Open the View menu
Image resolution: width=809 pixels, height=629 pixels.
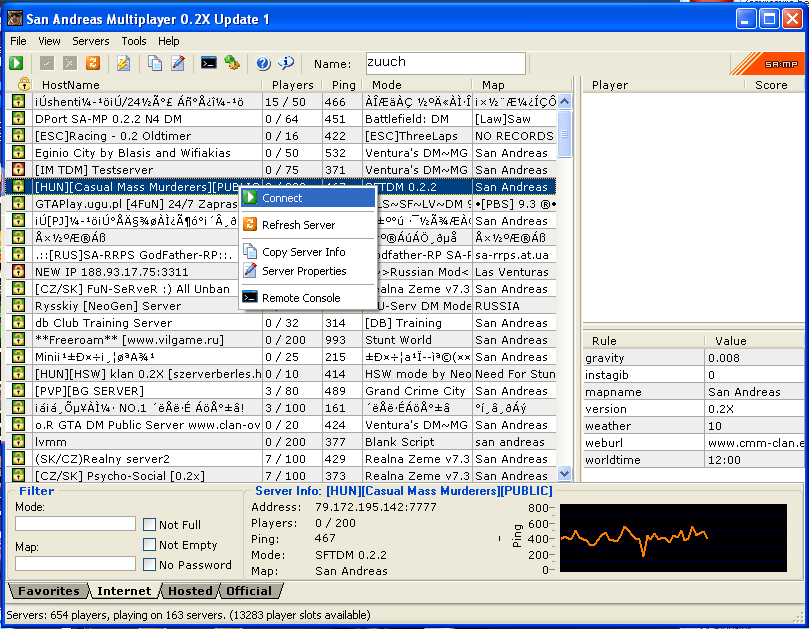coord(49,41)
